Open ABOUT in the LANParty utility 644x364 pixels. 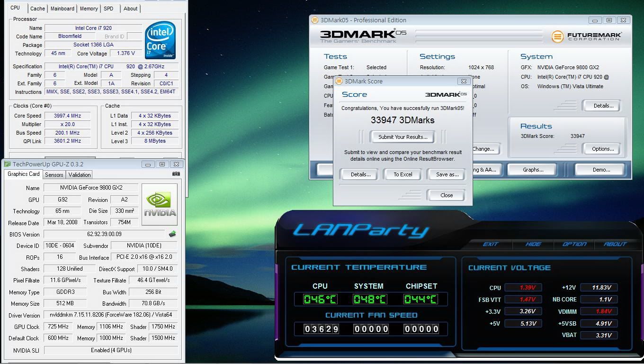(615, 244)
